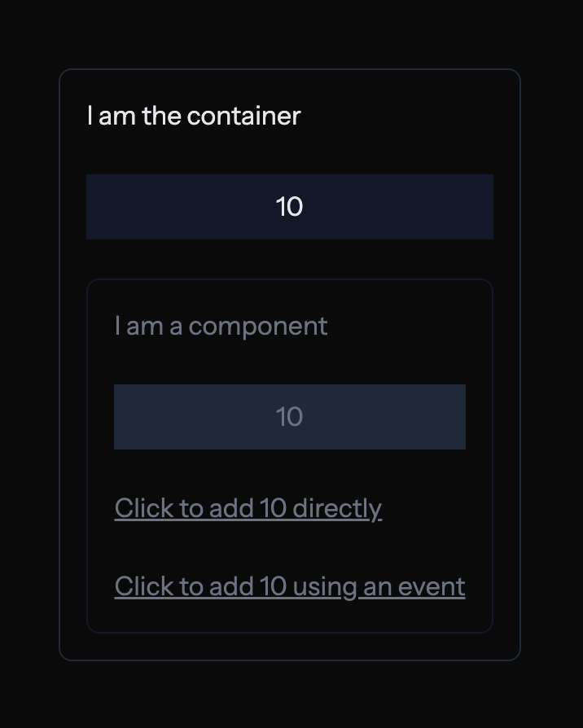
Task: Click the word 'component' in the inner heading
Action: (258, 327)
